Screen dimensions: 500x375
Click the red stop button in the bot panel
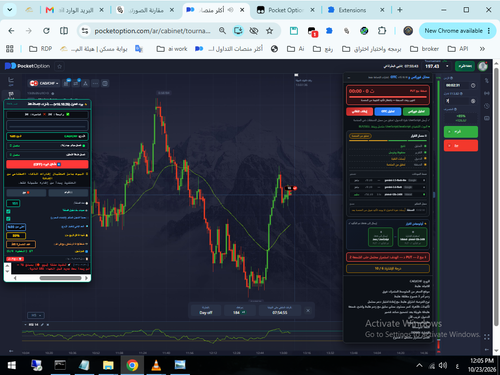click(359, 111)
